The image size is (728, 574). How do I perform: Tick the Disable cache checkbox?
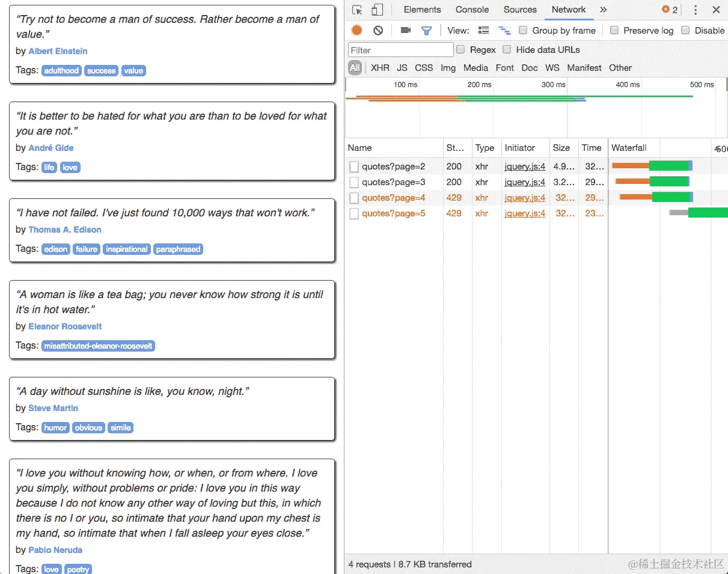pos(685,30)
